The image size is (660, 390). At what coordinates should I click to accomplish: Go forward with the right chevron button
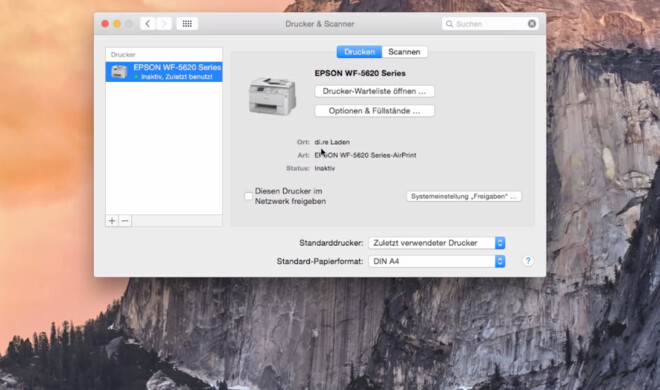[x=164, y=24]
